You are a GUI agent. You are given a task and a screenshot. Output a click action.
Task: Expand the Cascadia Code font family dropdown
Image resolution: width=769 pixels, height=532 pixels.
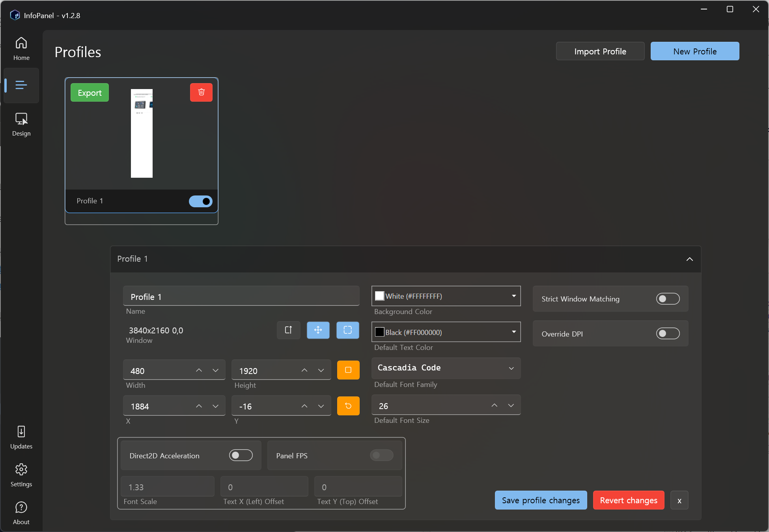(x=446, y=368)
